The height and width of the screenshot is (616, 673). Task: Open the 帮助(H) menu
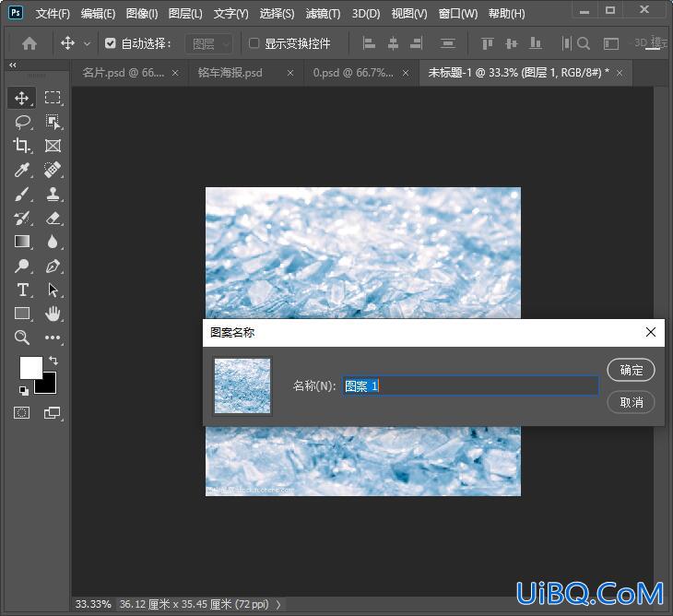click(506, 14)
